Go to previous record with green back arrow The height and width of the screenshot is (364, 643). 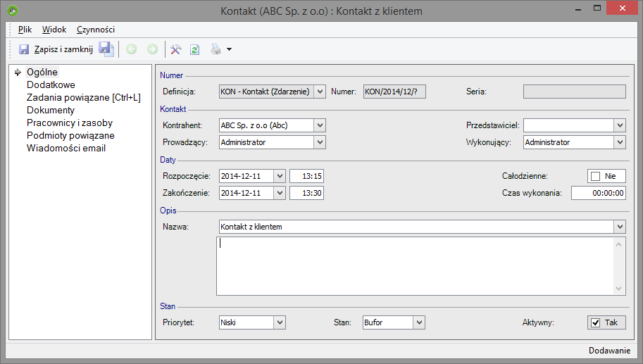131,49
